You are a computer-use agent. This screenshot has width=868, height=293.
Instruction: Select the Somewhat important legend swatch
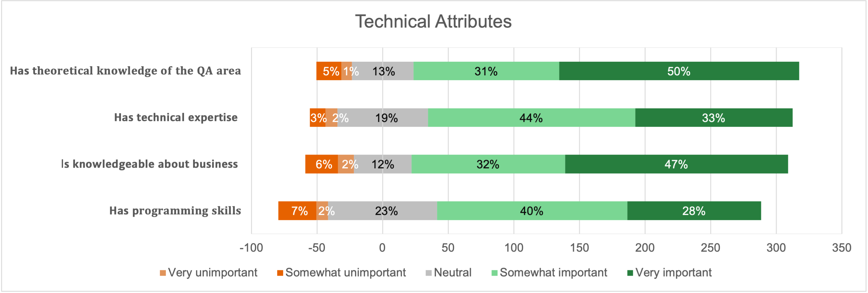pyautogui.click(x=494, y=273)
